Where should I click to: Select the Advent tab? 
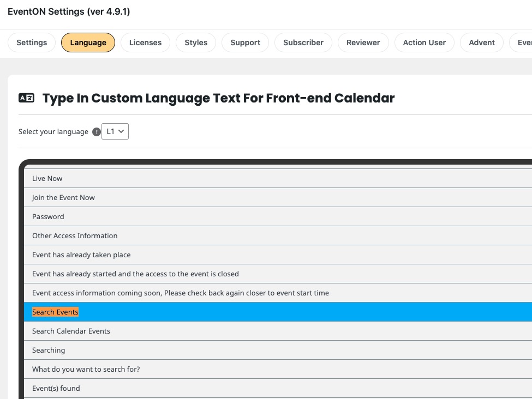(x=481, y=43)
